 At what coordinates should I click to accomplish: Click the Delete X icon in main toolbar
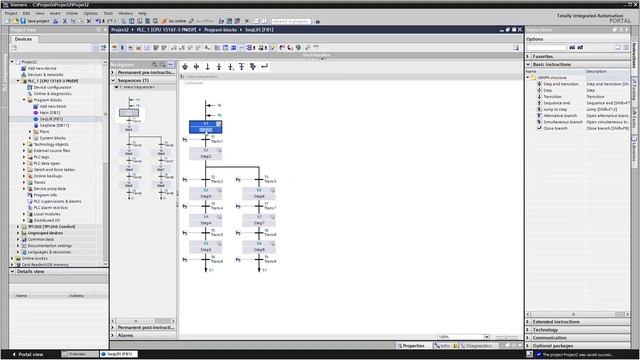(89, 21)
